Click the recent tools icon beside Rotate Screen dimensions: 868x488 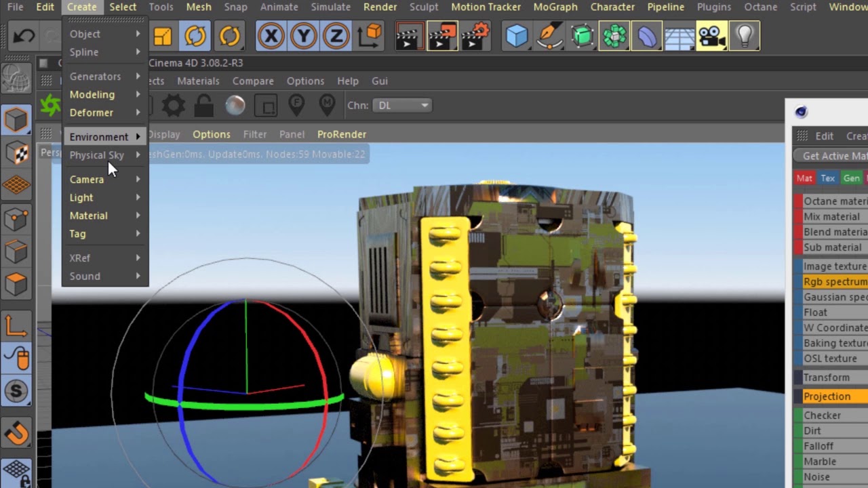point(229,36)
